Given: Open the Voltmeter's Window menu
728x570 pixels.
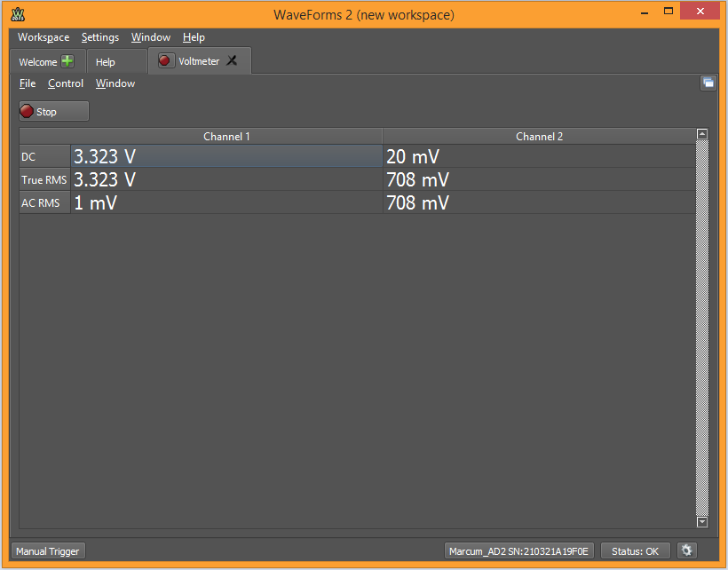Looking at the screenshot, I should pyautogui.click(x=115, y=83).
